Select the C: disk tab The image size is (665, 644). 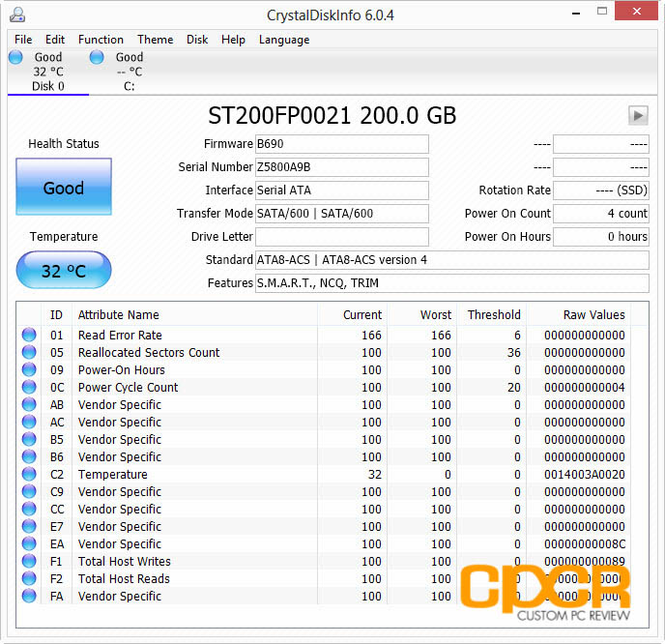pyautogui.click(x=129, y=72)
